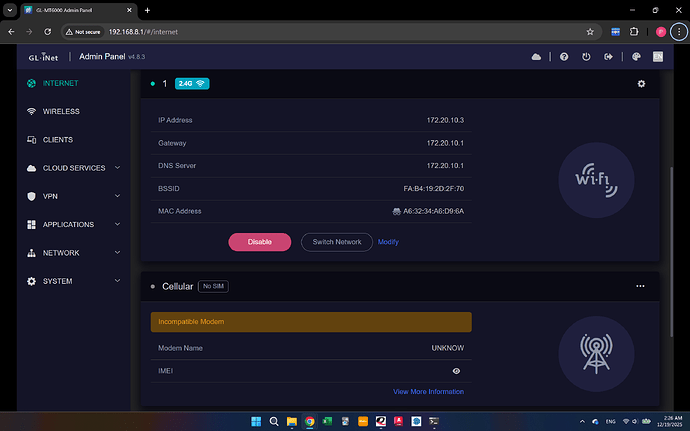690x431 pixels.
Task: Click the reboot power icon
Action: pyautogui.click(x=586, y=58)
